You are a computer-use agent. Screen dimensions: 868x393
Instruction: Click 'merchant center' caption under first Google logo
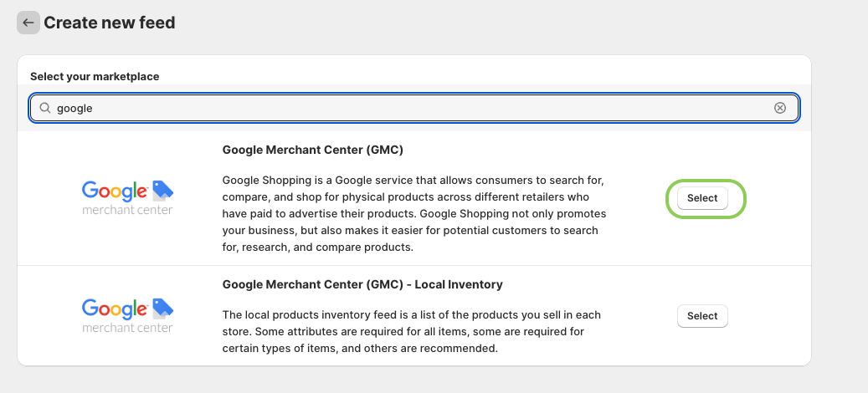pyautogui.click(x=127, y=210)
